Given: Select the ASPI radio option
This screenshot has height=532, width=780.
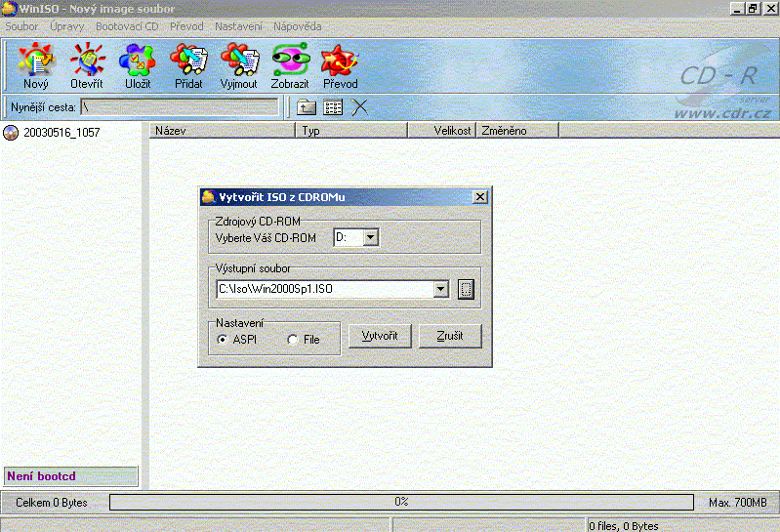Looking at the screenshot, I should point(237,340).
